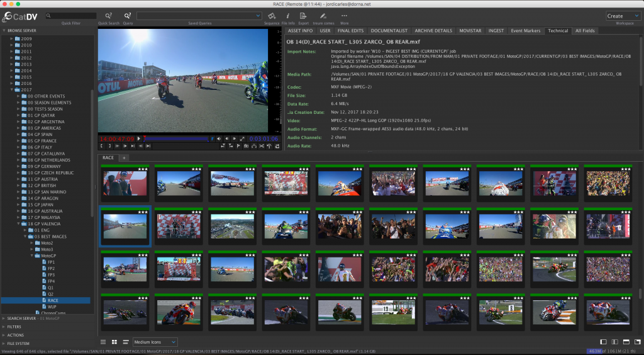Click the Quick Search icon
This screenshot has width=644, height=355.
pyautogui.click(x=109, y=15)
